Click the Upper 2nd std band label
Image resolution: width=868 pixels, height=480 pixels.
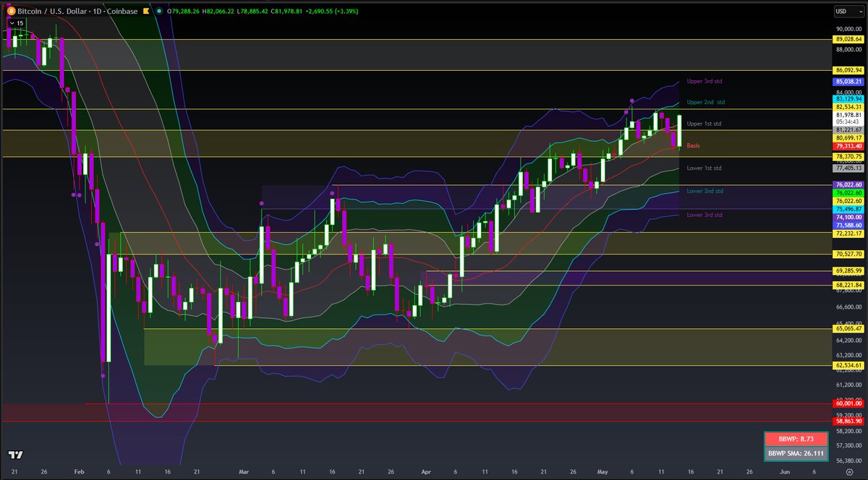tap(705, 103)
